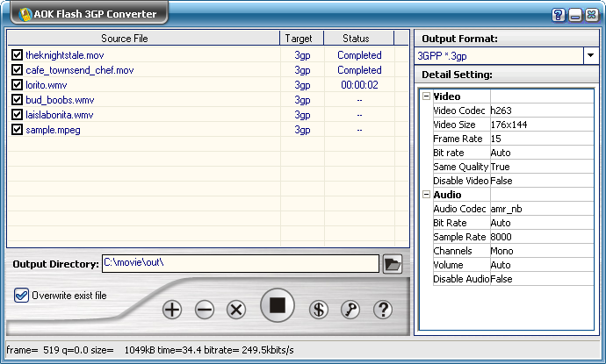Select the Video Size value 176x144
The width and height of the screenshot is (606, 364).
[x=542, y=125]
